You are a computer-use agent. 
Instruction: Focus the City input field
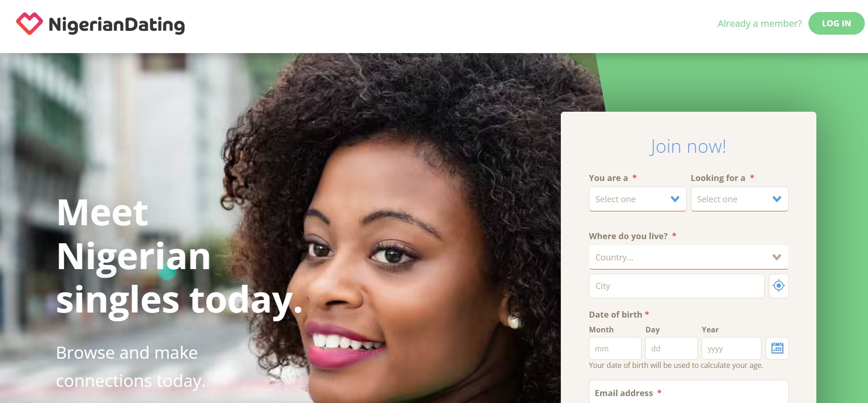coord(677,286)
